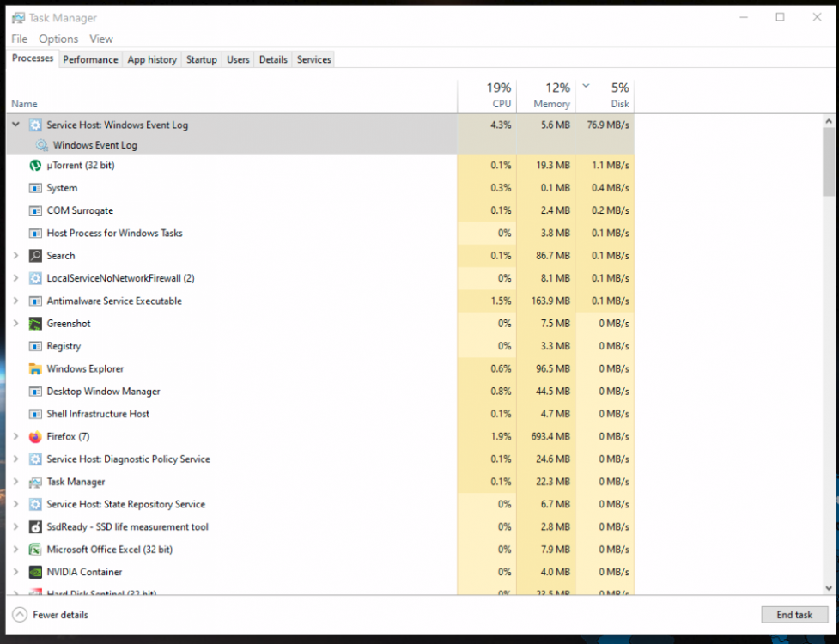Viewport: 839px width, 644px height.
Task: Expand Antimalware Service Executable group
Action: click(16, 301)
